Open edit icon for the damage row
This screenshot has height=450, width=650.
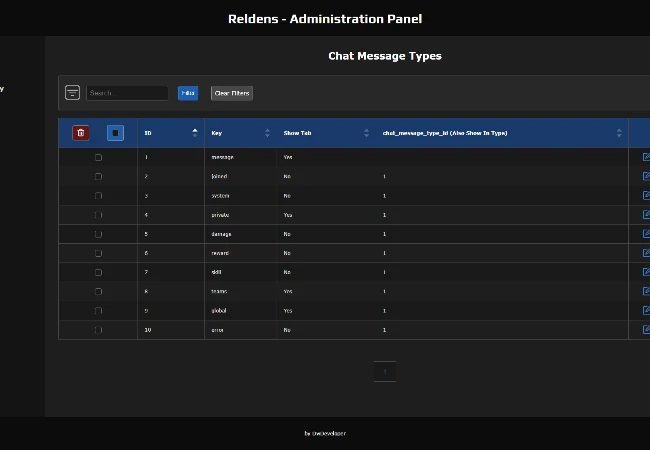(646, 234)
